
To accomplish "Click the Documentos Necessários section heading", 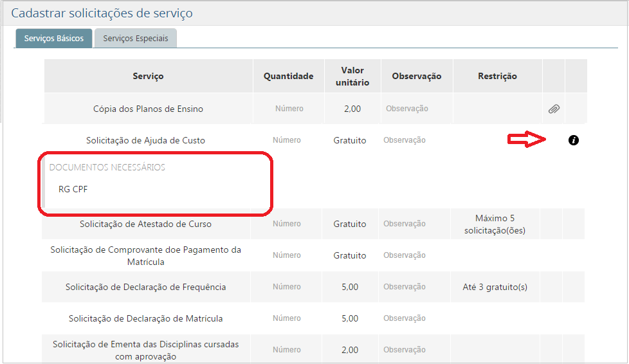I will pyautogui.click(x=107, y=167).
